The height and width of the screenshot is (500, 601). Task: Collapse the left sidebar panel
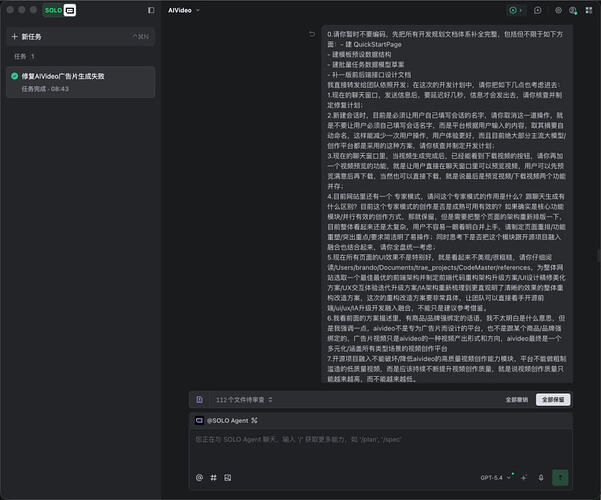pyautogui.click(x=151, y=10)
